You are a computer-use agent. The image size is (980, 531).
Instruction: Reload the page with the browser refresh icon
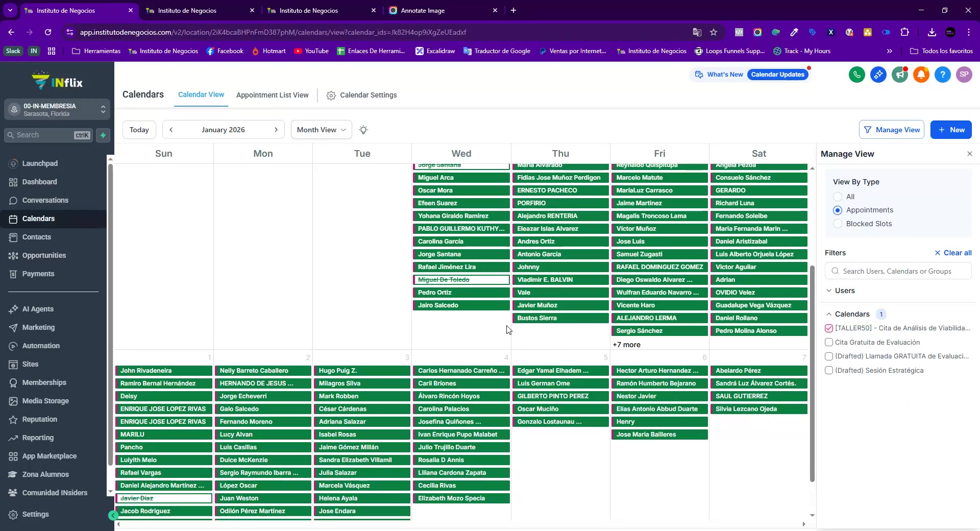[x=48, y=32]
